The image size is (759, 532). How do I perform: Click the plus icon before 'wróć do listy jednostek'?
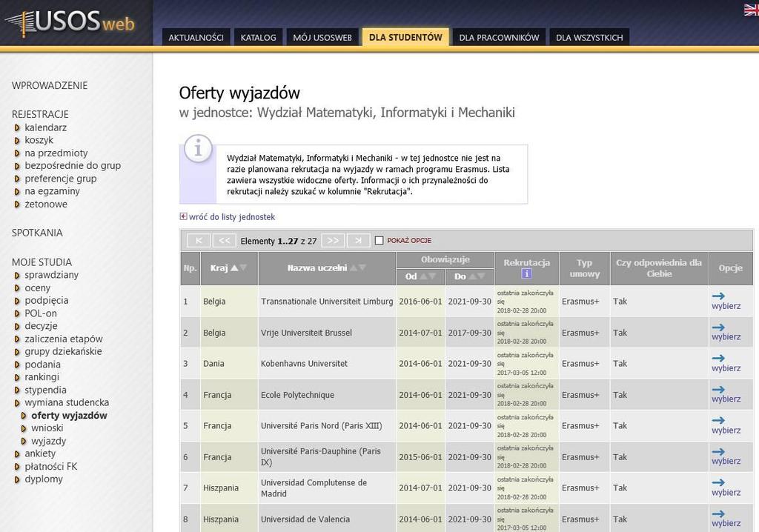(x=183, y=216)
